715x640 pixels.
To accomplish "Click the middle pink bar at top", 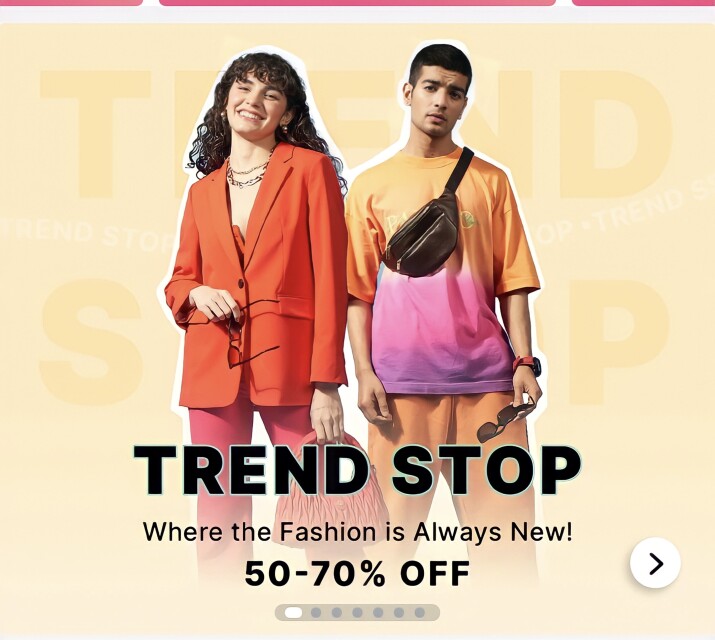I will tap(357, 2).
